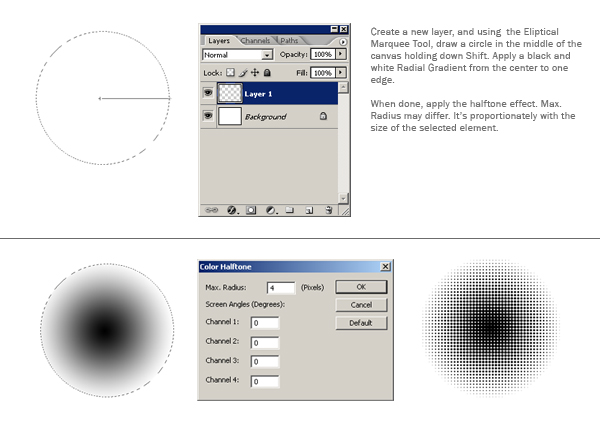Select the Layer 1 thumbnail
The height and width of the screenshot is (429, 600).
(x=230, y=93)
